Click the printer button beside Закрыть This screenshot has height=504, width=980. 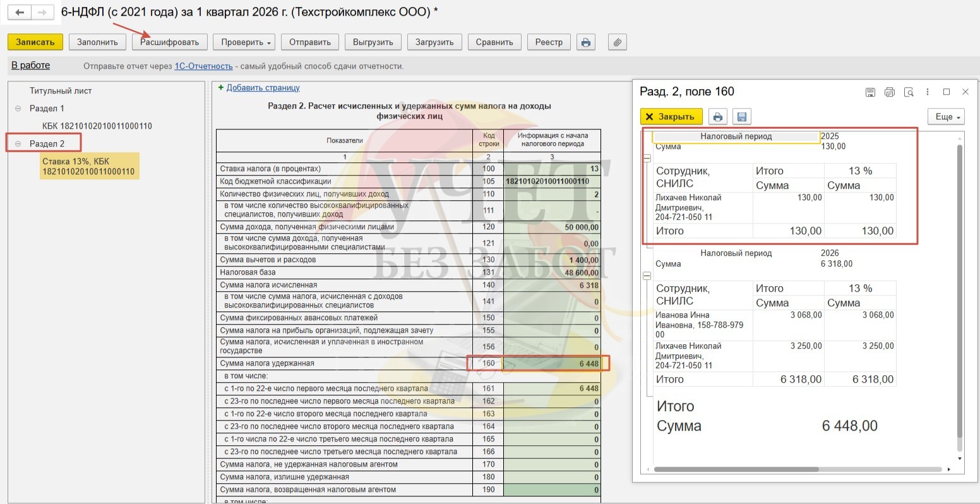click(717, 117)
